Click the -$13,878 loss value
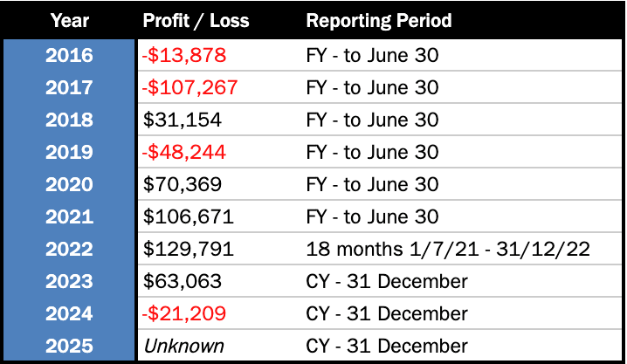 183,56
